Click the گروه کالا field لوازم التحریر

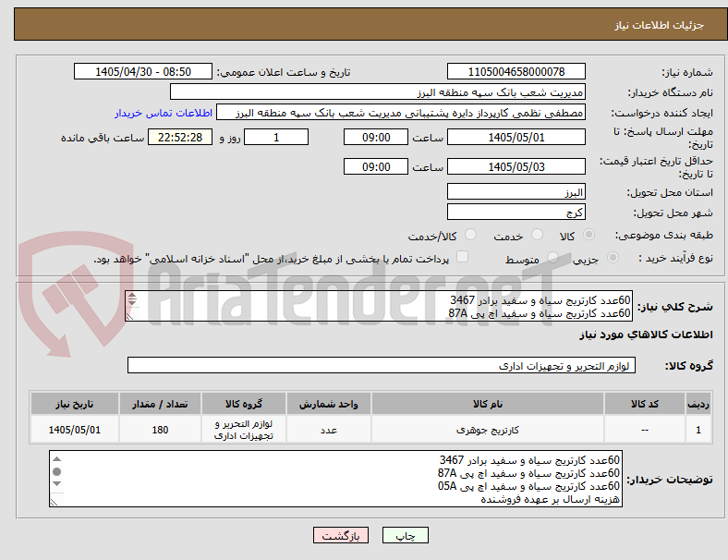click(382, 365)
